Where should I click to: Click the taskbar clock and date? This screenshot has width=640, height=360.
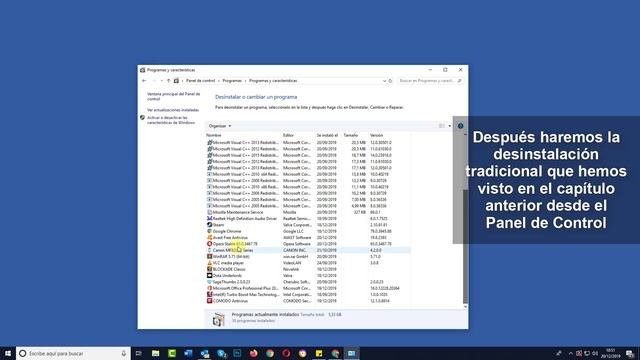[611, 353]
